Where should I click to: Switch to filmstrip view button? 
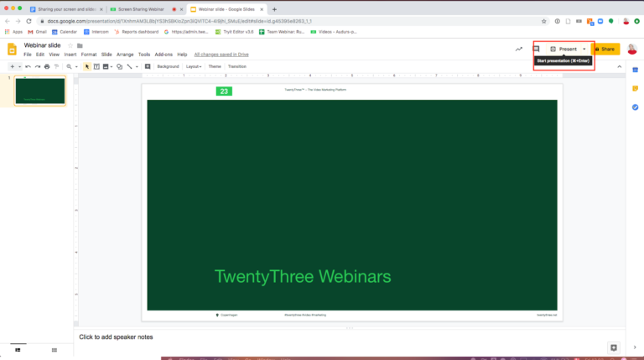[18, 350]
